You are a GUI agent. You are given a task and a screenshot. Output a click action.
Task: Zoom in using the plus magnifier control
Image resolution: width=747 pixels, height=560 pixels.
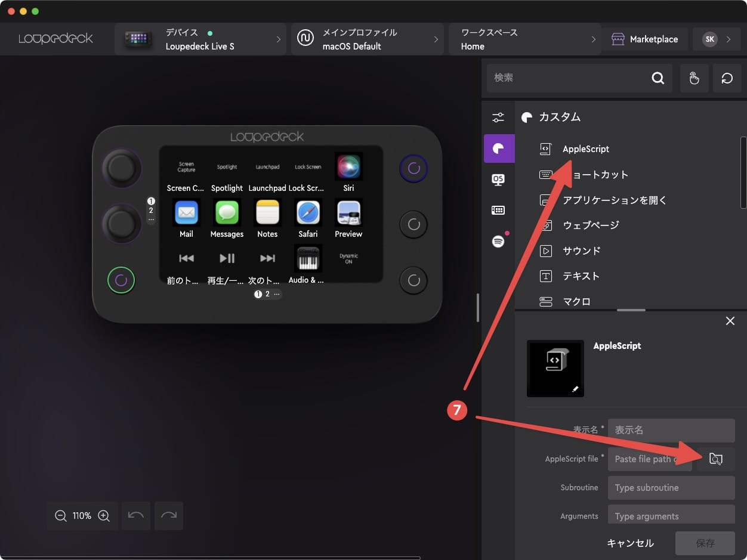pyautogui.click(x=104, y=516)
